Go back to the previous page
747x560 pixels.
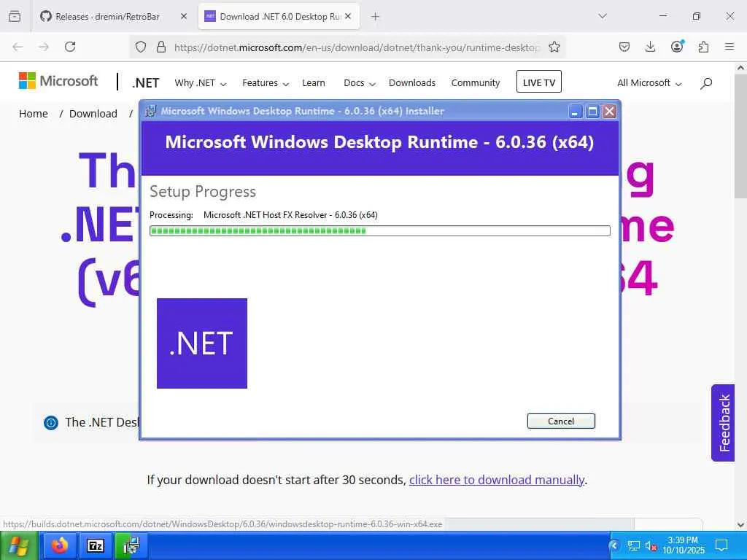click(18, 47)
